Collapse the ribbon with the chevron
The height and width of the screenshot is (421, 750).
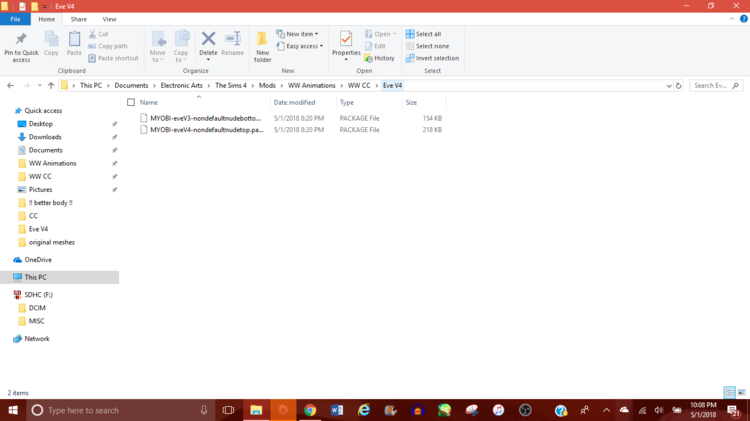732,19
